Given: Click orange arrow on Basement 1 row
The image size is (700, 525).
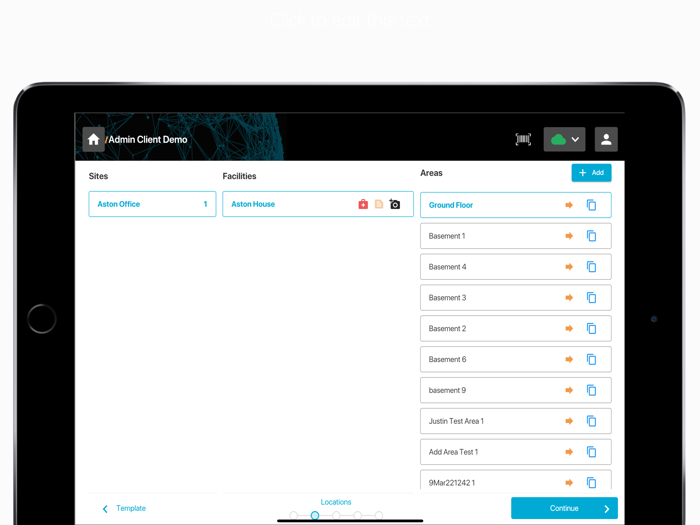Looking at the screenshot, I should (569, 236).
